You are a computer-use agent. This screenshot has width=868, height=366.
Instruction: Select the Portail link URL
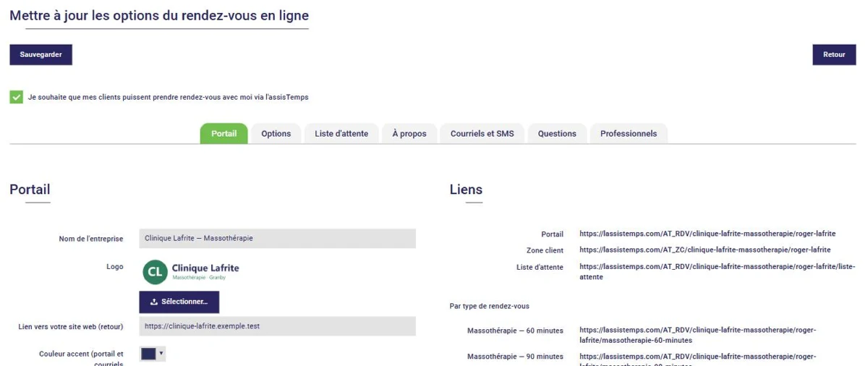click(x=707, y=234)
